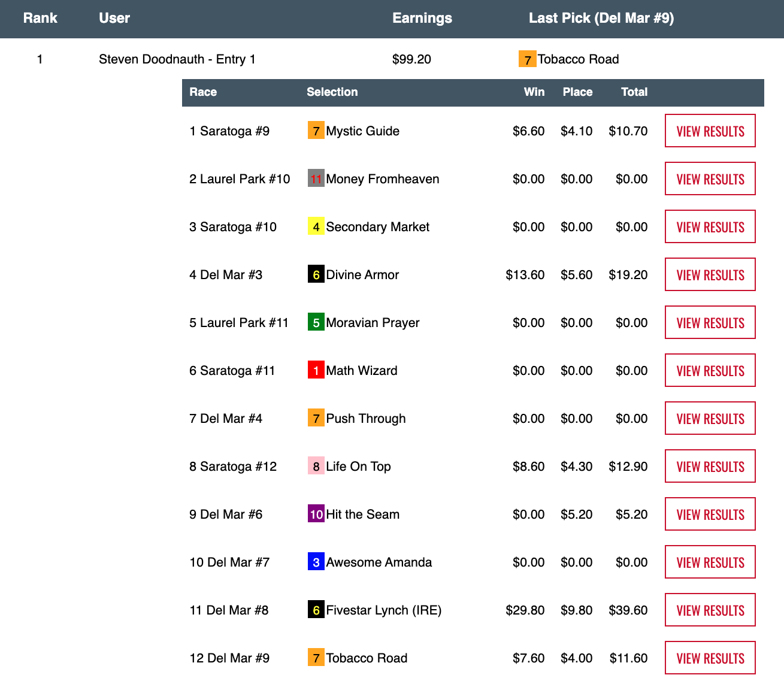Screen dimensions: 784x681
Task: View results for Del Mar #8 race
Action: pyautogui.click(x=710, y=610)
